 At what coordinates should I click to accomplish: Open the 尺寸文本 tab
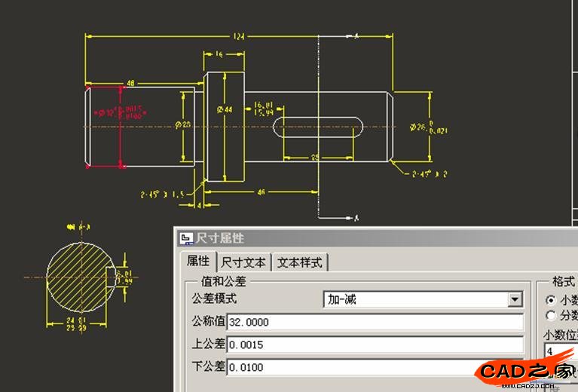tap(243, 262)
